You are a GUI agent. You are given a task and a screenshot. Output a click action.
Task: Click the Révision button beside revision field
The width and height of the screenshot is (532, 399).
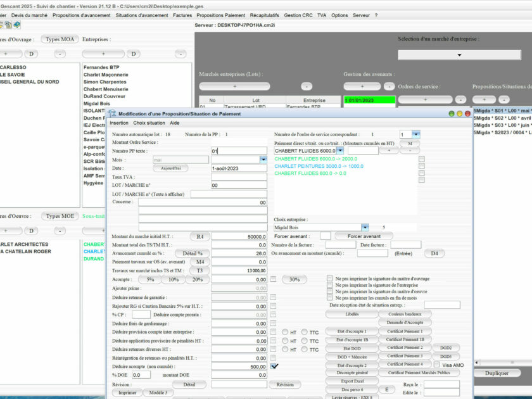[285, 384]
